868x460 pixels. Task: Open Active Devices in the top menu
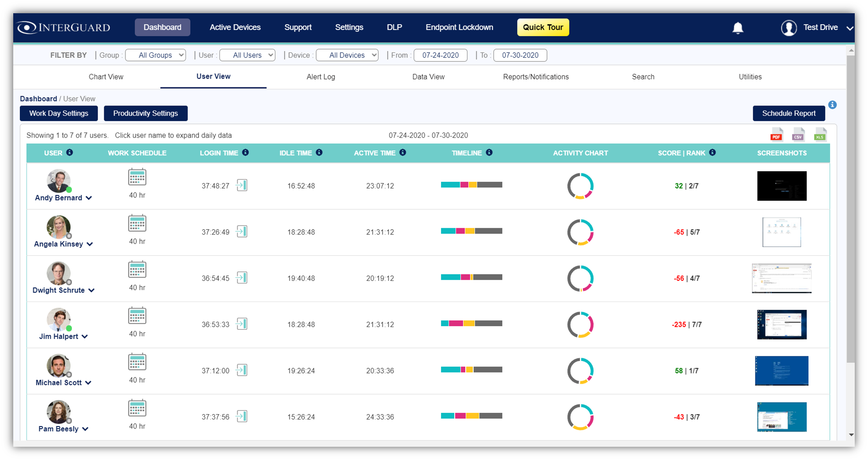click(235, 27)
